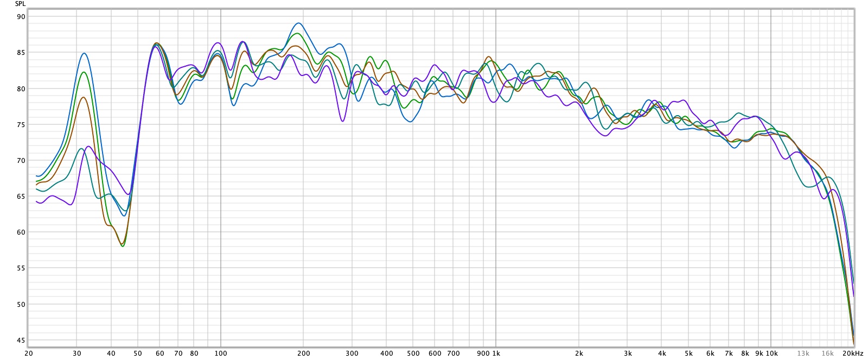The height and width of the screenshot is (360, 868).
Task: Select the 70 Hz label on the frequency axis
Action: click(x=178, y=353)
